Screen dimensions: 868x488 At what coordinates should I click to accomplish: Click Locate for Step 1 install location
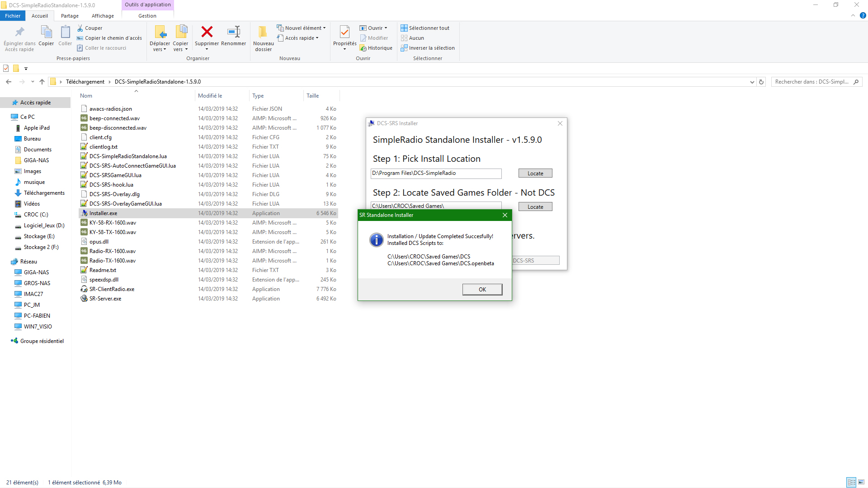[x=535, y=174]
